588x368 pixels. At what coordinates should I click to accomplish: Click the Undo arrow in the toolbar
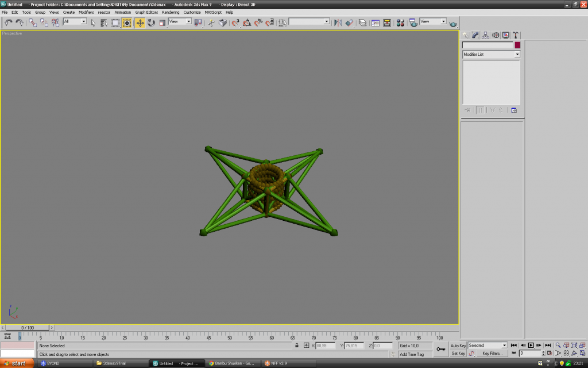click(8, 22)
